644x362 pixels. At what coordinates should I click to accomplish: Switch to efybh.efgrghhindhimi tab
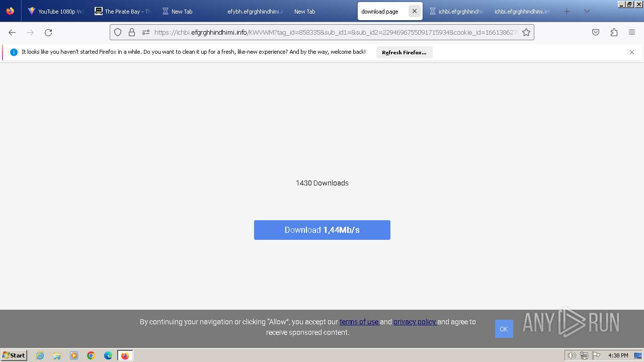point(255,11)
